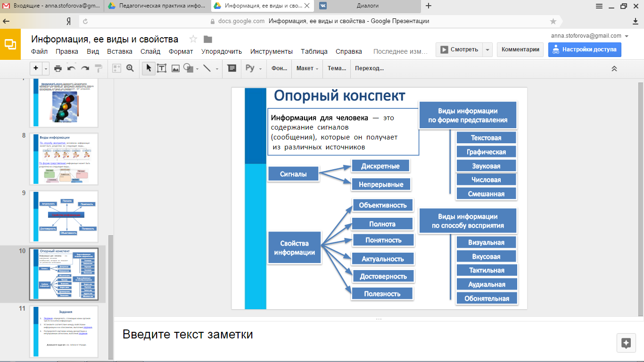
Task: Switch to the Gmail Входящие tab
Action: coord(51,6)
